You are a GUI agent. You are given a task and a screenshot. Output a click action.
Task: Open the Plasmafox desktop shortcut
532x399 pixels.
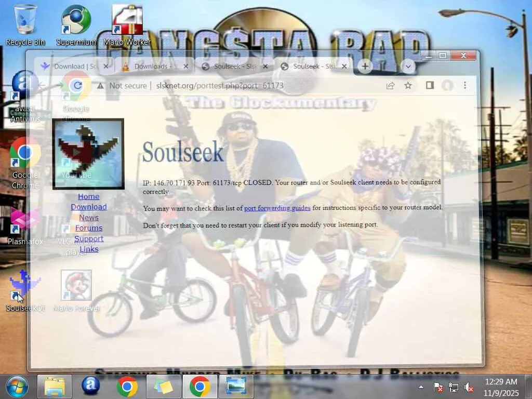25,227
